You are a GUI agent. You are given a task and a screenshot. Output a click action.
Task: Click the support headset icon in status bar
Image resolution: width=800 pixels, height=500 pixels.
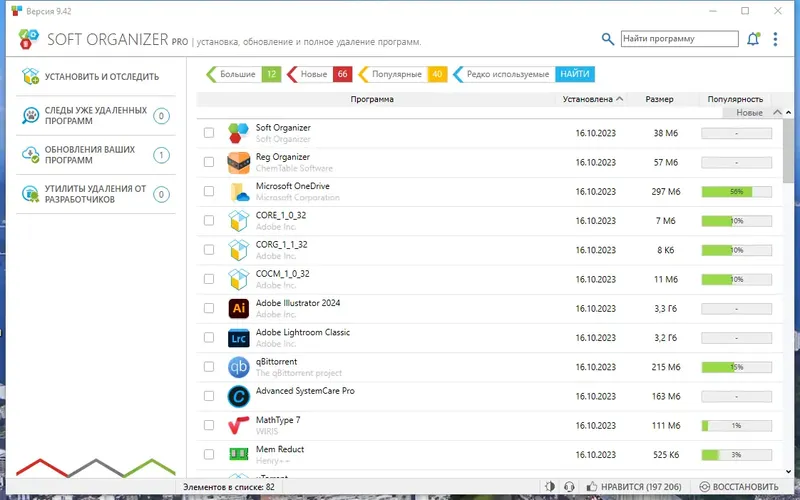point(570,486)
